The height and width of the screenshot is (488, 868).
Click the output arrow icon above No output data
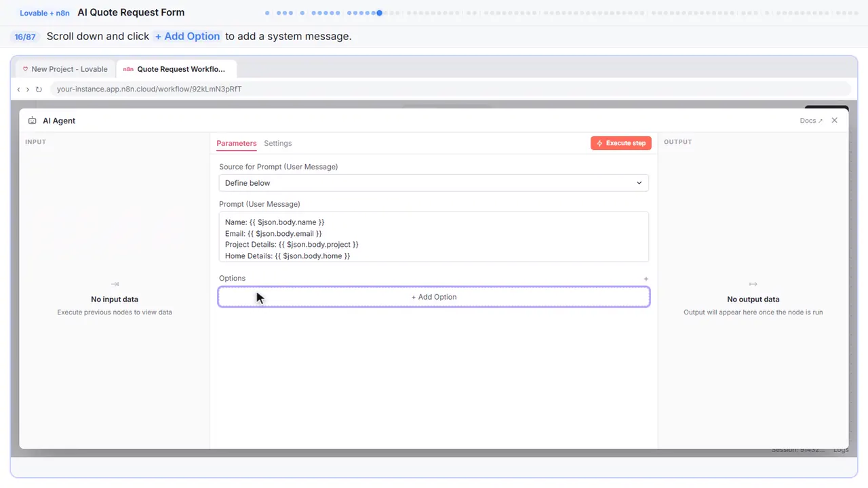(753, 284)
